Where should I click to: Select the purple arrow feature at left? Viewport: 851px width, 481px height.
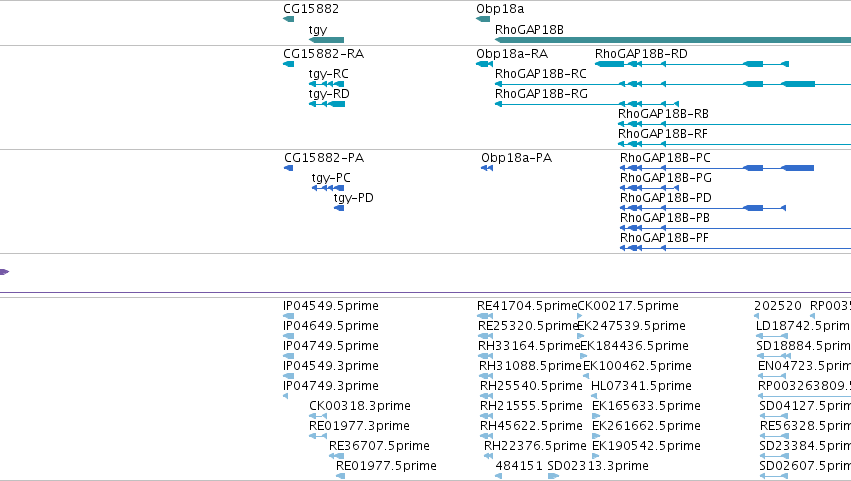point(4,271)
